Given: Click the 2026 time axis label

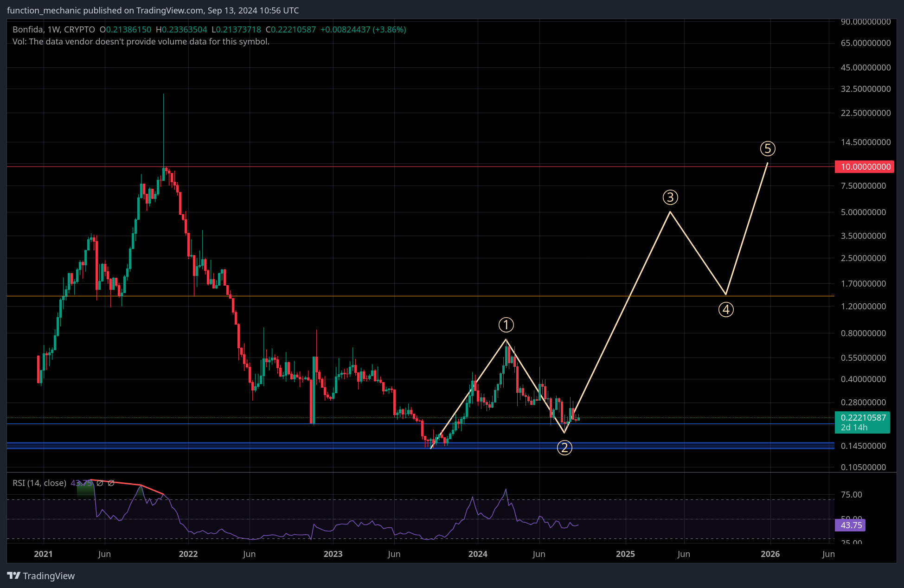Looking at the screenshot, I should coord(770,554).
